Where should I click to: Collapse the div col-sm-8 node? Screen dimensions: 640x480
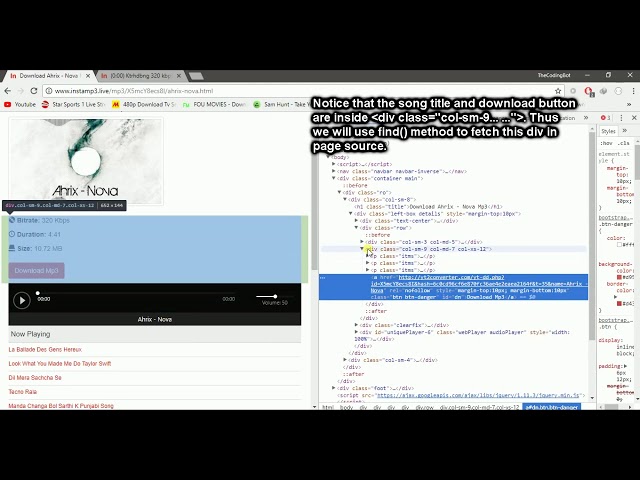pos(345,200)
